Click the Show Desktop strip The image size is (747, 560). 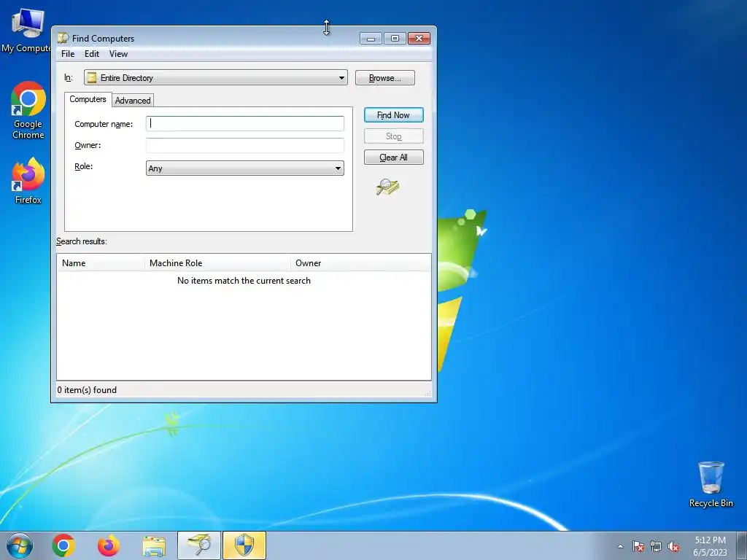tap(742, 545)
